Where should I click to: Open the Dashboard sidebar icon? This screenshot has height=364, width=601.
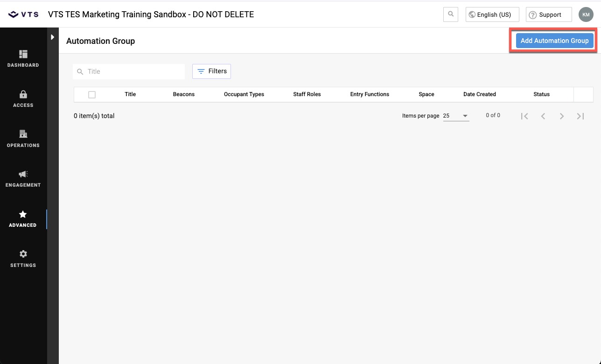[23, 55]
